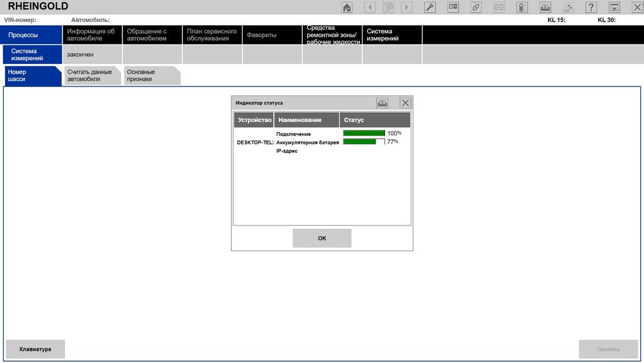Click the KL 15 status label
Screen dimensions: 644x363
pos(556,20)
